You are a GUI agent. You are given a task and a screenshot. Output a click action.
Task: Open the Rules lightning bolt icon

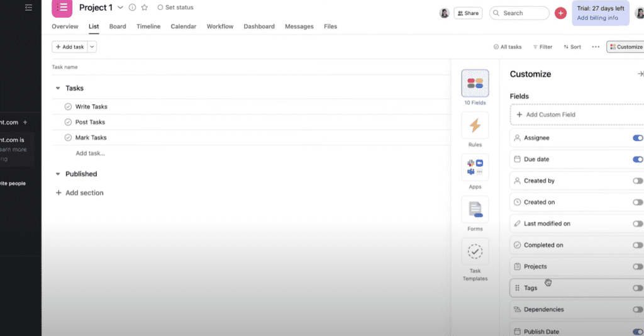(x=475, y=126)
